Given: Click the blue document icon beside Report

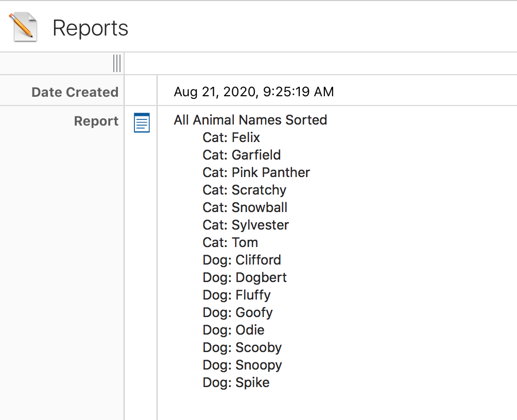Looking at the screenshot, I should [x=142, y=122].
